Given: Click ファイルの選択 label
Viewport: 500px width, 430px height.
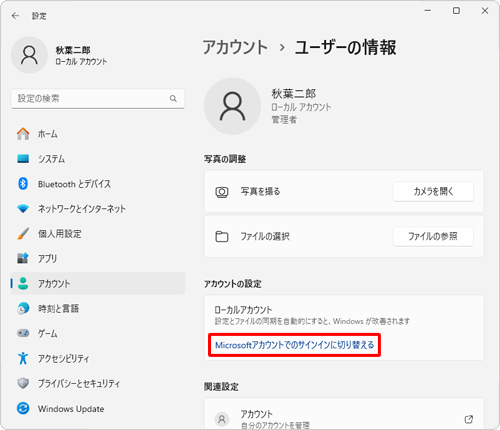Looking at the screenshot, I should [x=265, y=236].
